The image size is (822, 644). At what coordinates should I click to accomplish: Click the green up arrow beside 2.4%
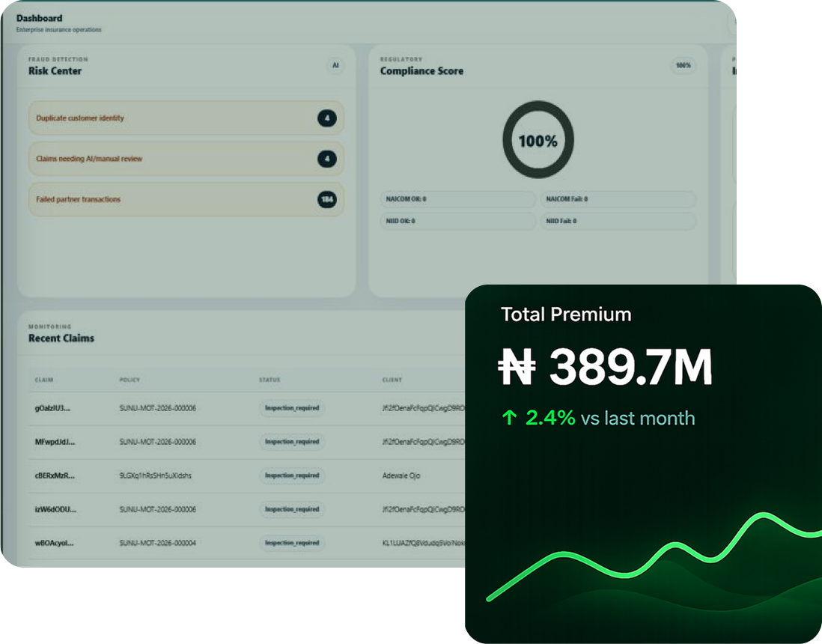click(x=509, y=418)
